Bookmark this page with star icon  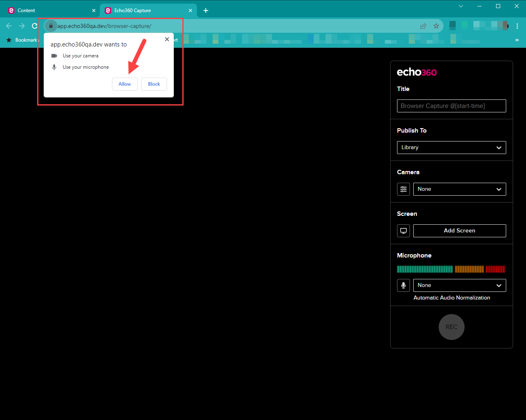(x=436, y=26)
